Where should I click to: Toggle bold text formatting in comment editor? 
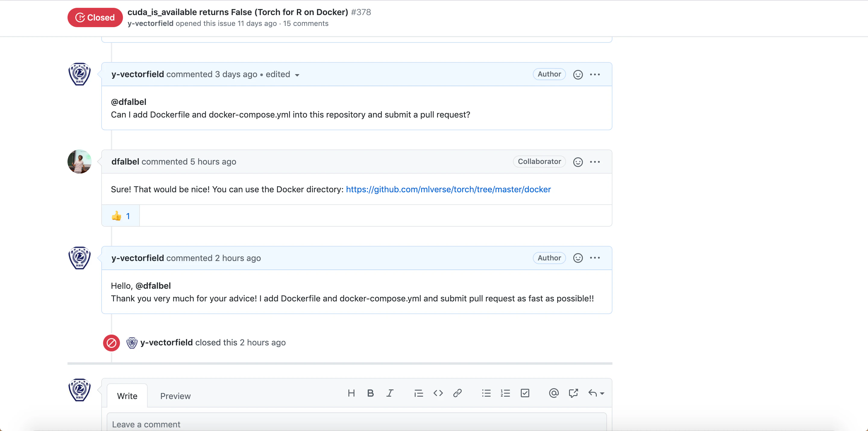[x=370, y=393]
